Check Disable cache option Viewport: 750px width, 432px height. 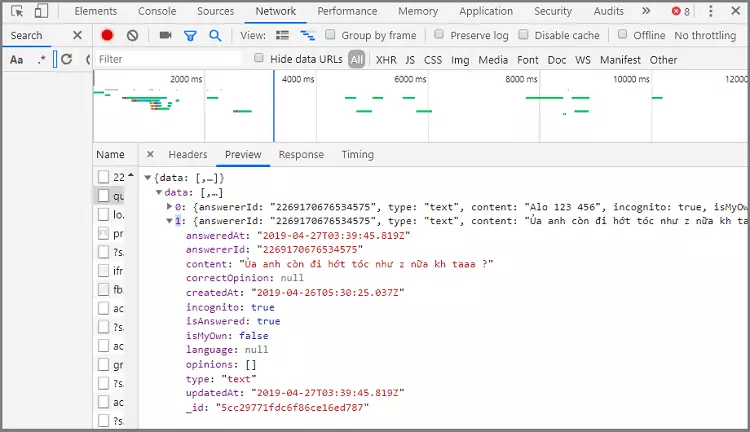click(523, 34)
